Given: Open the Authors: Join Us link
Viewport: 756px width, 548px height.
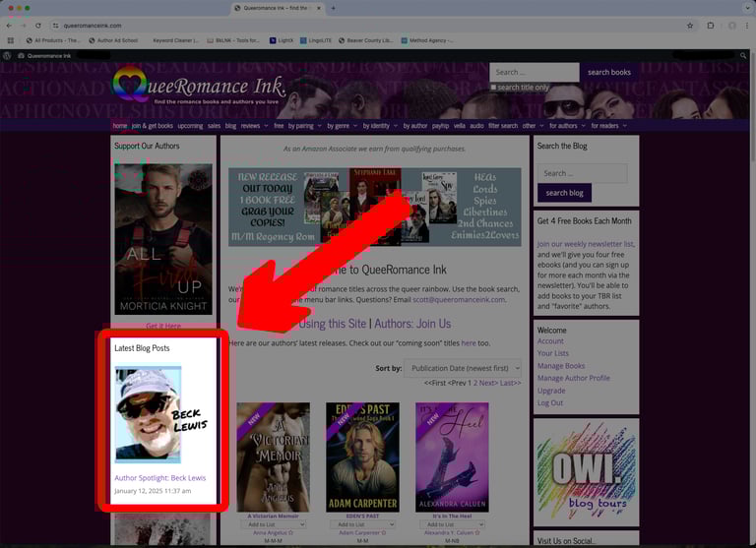Looking at the screenshot, I should (412, 324).
